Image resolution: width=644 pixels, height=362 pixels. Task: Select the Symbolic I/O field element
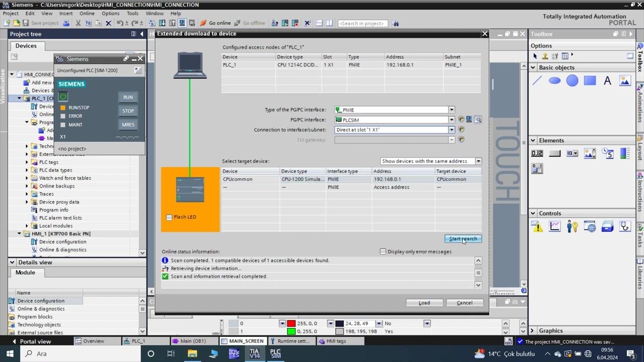(x=572, y=153)
